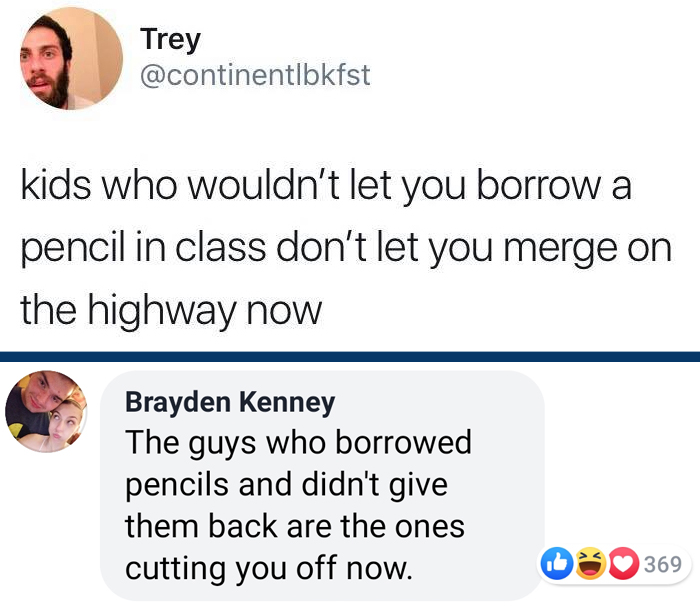Viewport: 700px width, 608px height.
Task: Click the word 'highway' in the tweet
Action: [x=162, y=312]
